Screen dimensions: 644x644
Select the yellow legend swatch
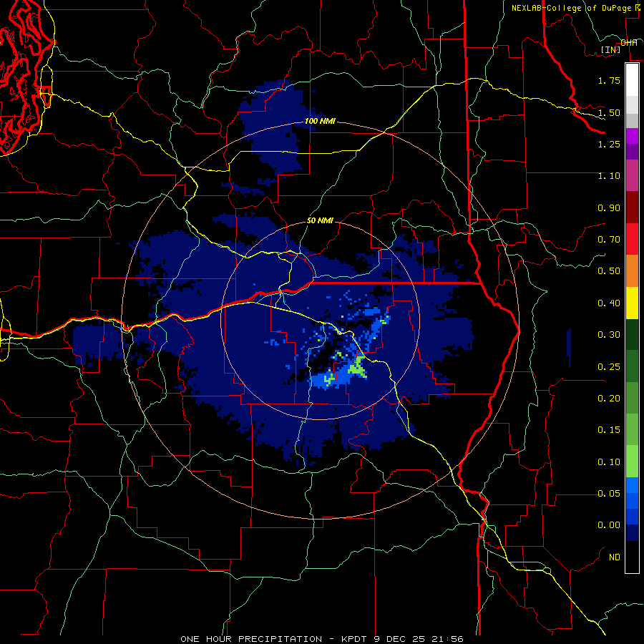[632, 303]
